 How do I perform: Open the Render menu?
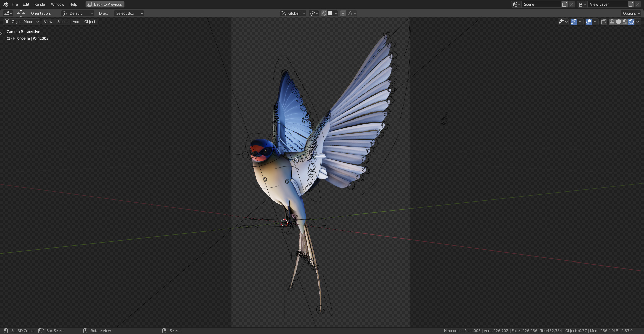coord(40,4)
